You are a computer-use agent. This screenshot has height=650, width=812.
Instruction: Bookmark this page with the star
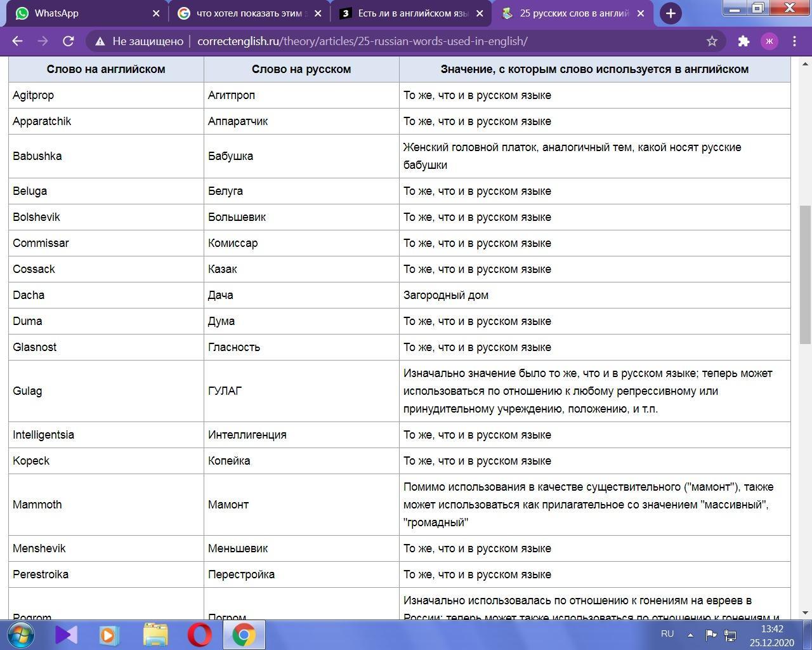click(x=712, y=41)
